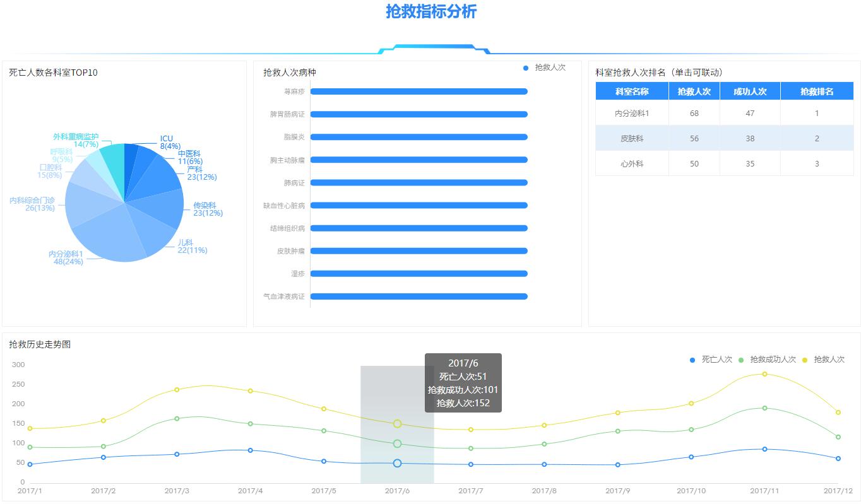
Task: Click the 气血津液病证 bar
Action: point(419,296)
